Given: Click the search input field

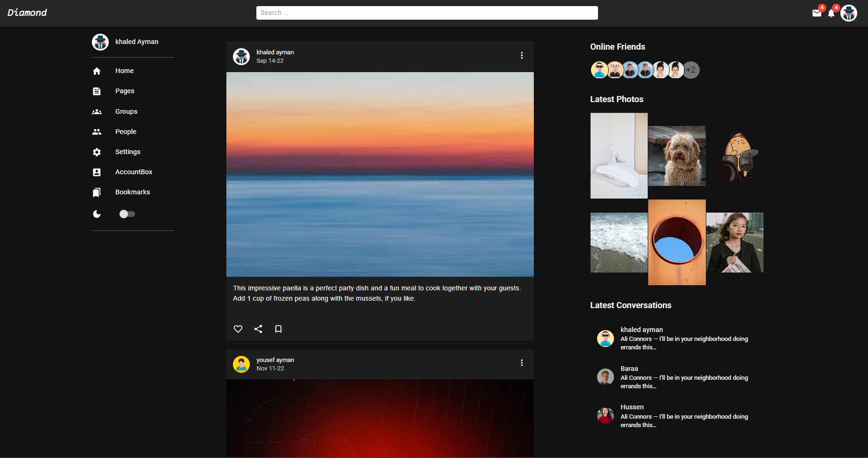Looking at the screenshot, I should [x=427, y=13].
